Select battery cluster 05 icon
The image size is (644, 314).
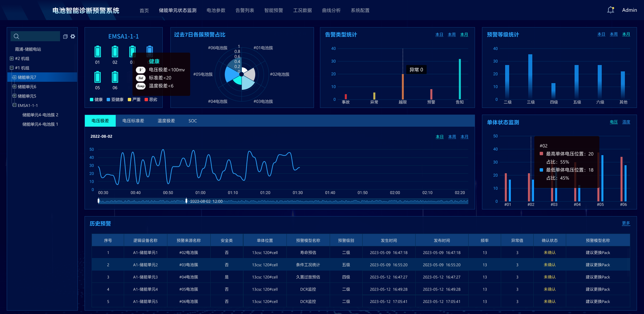tap(97, 77)
